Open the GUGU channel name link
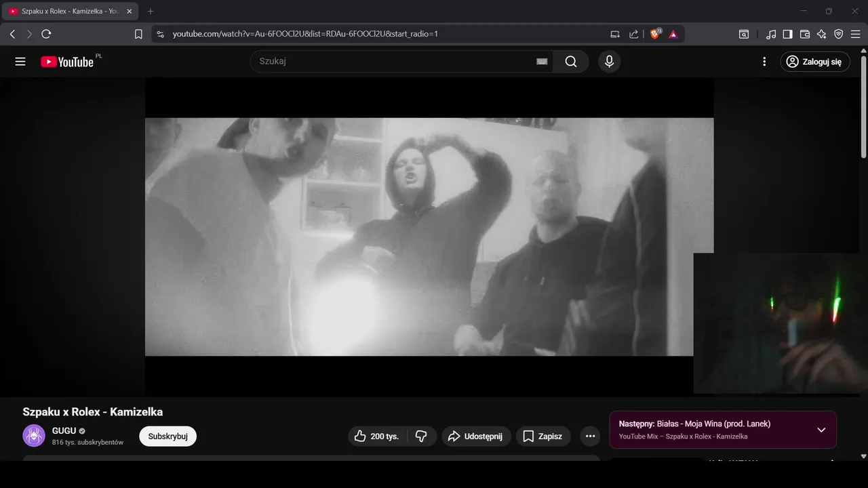The image size is (868, 488). (x=64, y=430)
